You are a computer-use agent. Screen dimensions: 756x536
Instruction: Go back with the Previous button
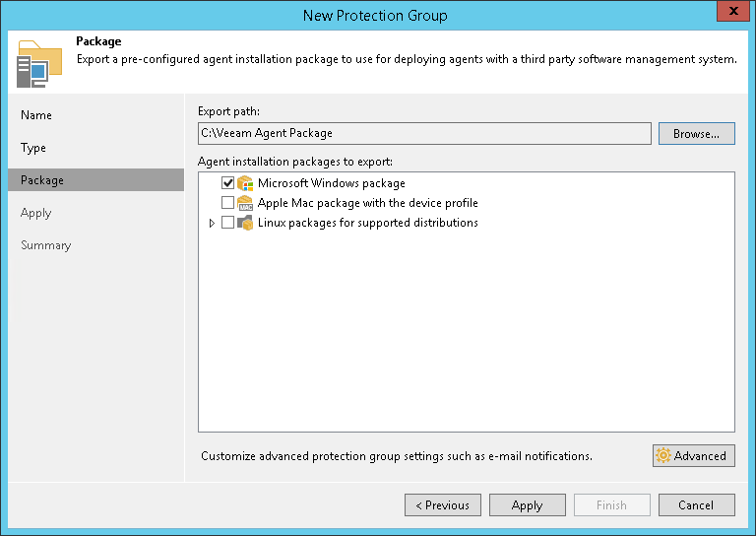pos(442,505)
